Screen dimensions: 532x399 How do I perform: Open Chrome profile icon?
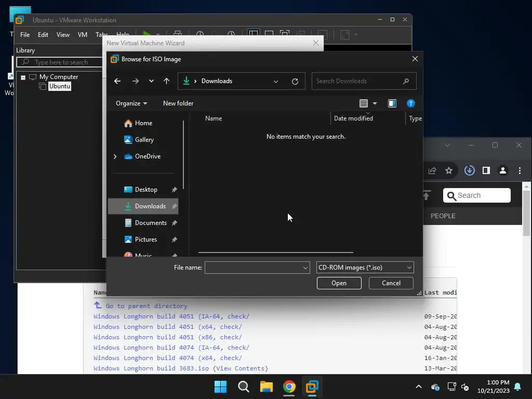pos(503,170)
